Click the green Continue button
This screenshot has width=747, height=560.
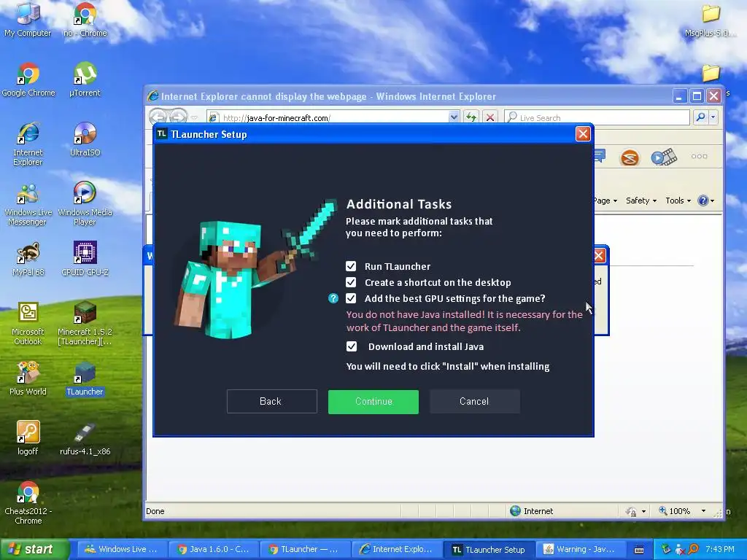(x=373, y=402)
